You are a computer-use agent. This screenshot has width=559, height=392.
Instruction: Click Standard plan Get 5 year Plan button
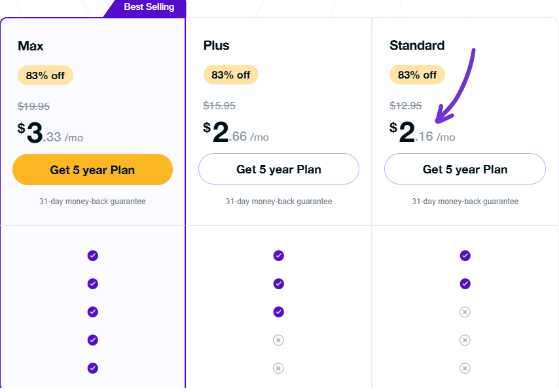click(x=465, y=169)
